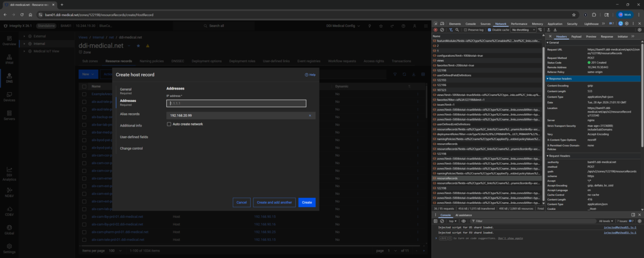Screen dimensions: 644x258
Task: Show the console sidebar
Action: [x=436, y=220]
